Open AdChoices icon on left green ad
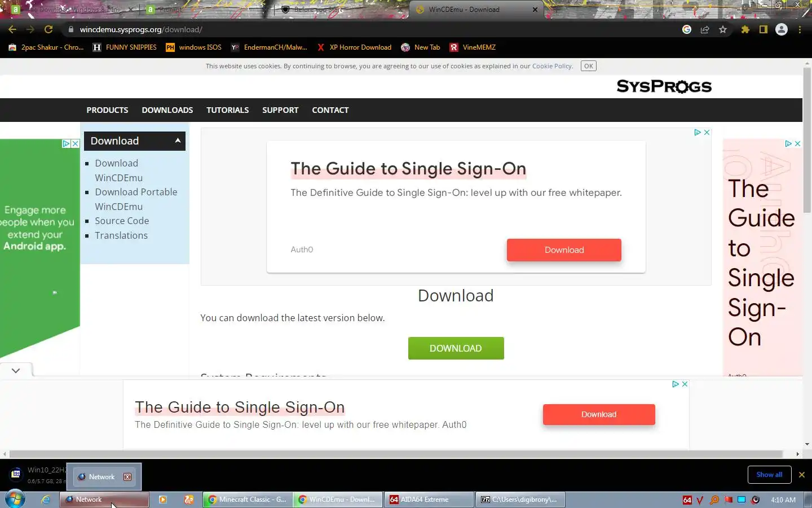 66,143
